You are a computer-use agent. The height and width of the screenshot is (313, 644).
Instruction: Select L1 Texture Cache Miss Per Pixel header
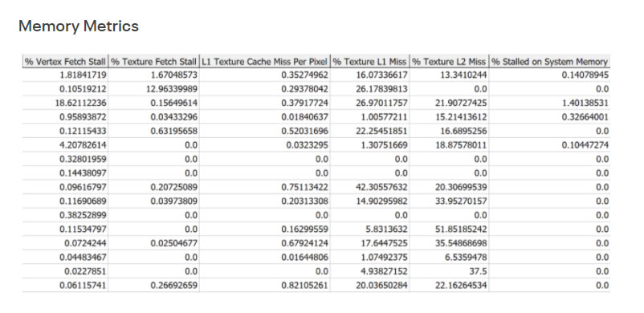(x=264, y=62)
